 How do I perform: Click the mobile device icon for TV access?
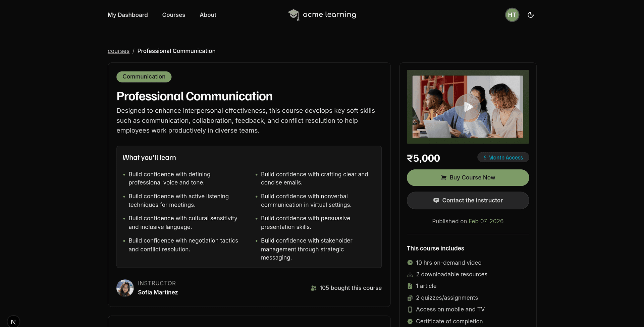410,310
